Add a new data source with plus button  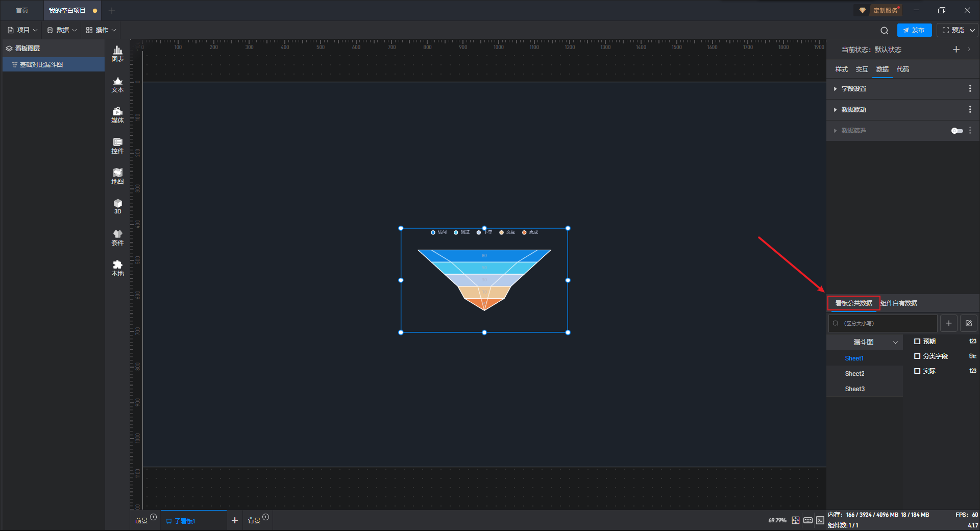pyautogui.click(x=949, y=323)
